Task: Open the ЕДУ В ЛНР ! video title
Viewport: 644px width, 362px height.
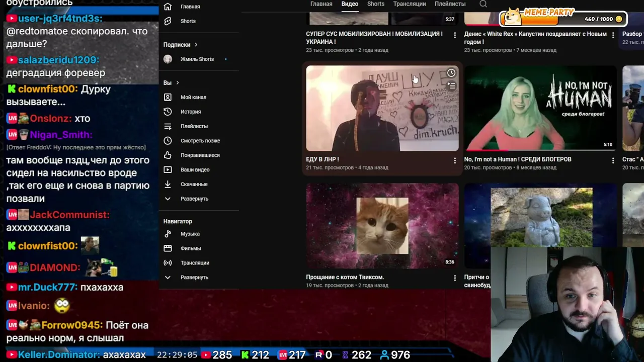Action: click(x=323, y=159)
